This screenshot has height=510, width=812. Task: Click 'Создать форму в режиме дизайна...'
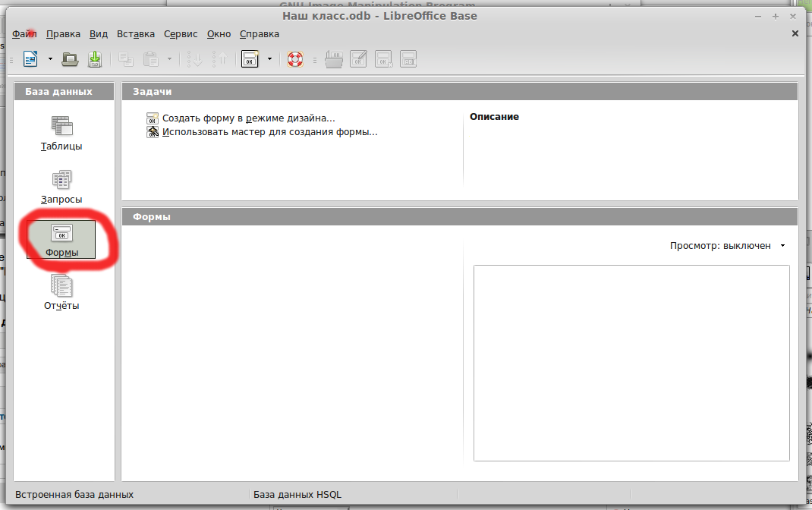tap(248, 118)
